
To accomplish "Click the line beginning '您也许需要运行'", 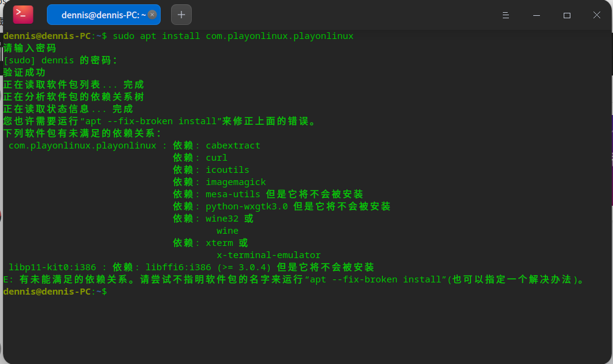I will click(x=159, y=121).
